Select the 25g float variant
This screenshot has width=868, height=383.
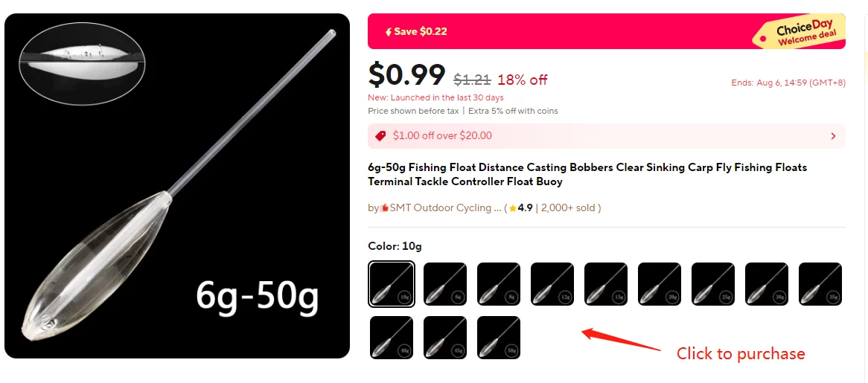click(x=713, y=284)
